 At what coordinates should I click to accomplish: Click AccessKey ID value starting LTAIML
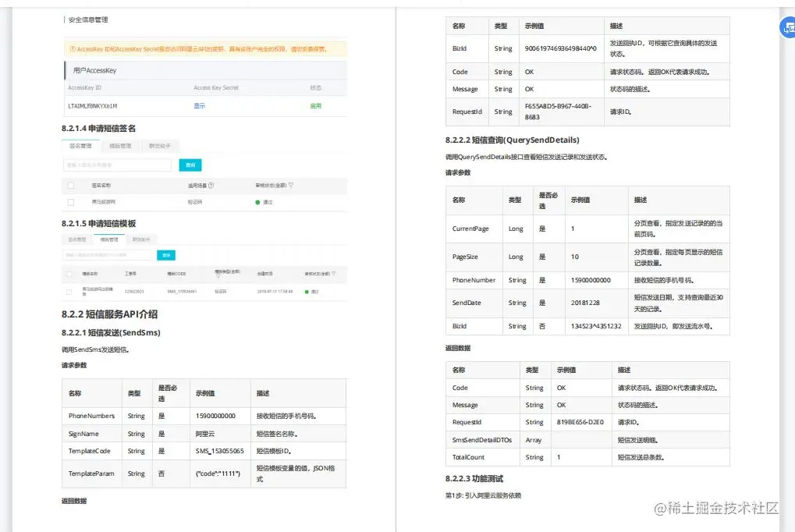93,106
